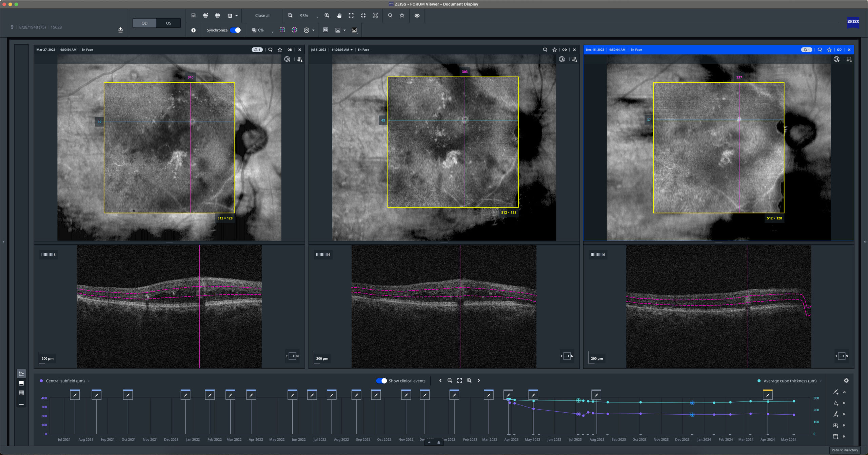
Task: Click the quick print with arrow icon
Action: pyautogui.click(x=205, y=16)
